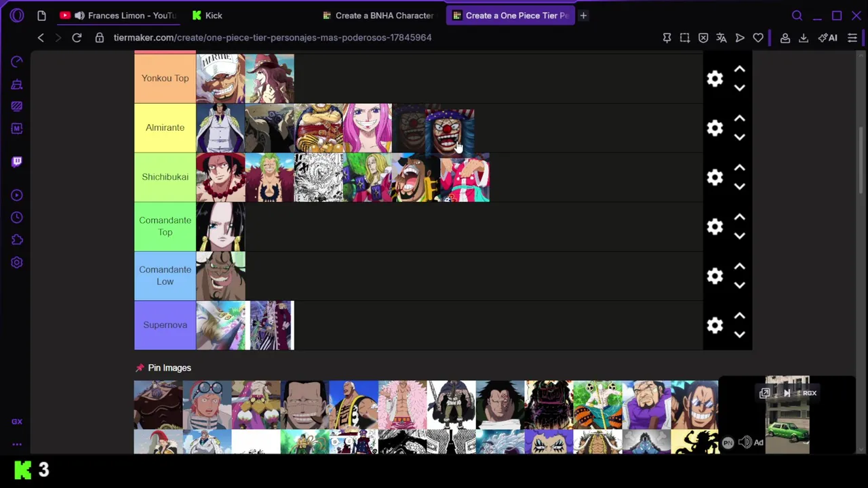868x488 pixels.
Task: Move Supernova row up
Action: point(740,316)
